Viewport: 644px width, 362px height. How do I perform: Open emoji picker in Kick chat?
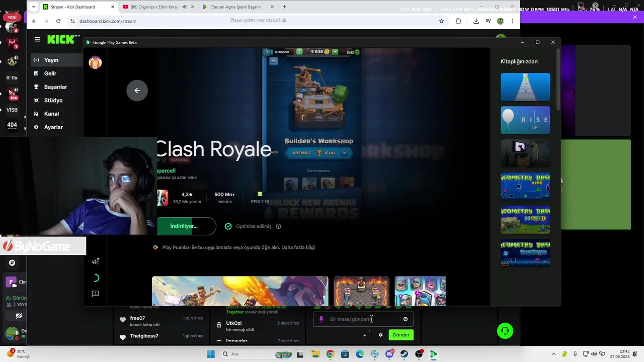(x=406, y=319)
